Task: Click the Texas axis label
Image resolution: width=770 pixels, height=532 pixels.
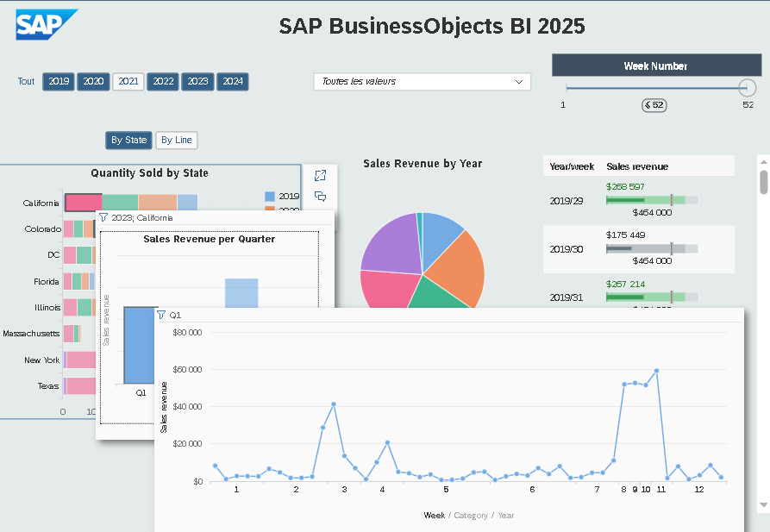Action: point(48,386)
